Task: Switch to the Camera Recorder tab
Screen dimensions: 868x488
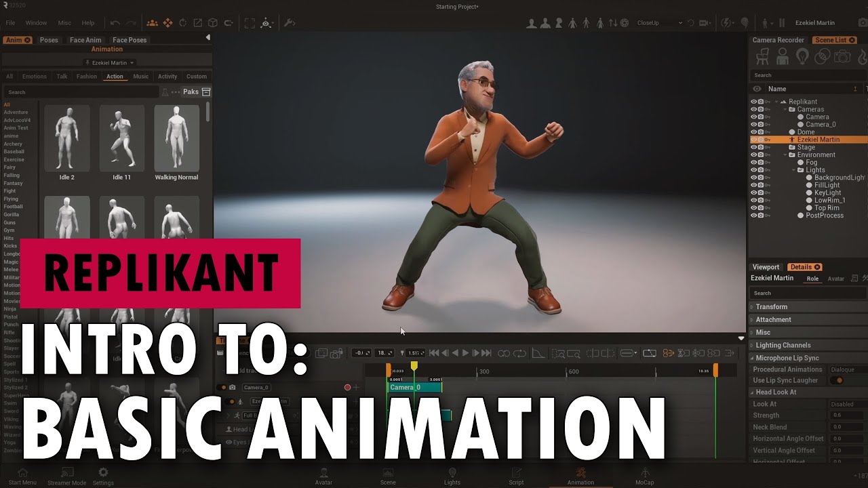Action: click(778, 40)
